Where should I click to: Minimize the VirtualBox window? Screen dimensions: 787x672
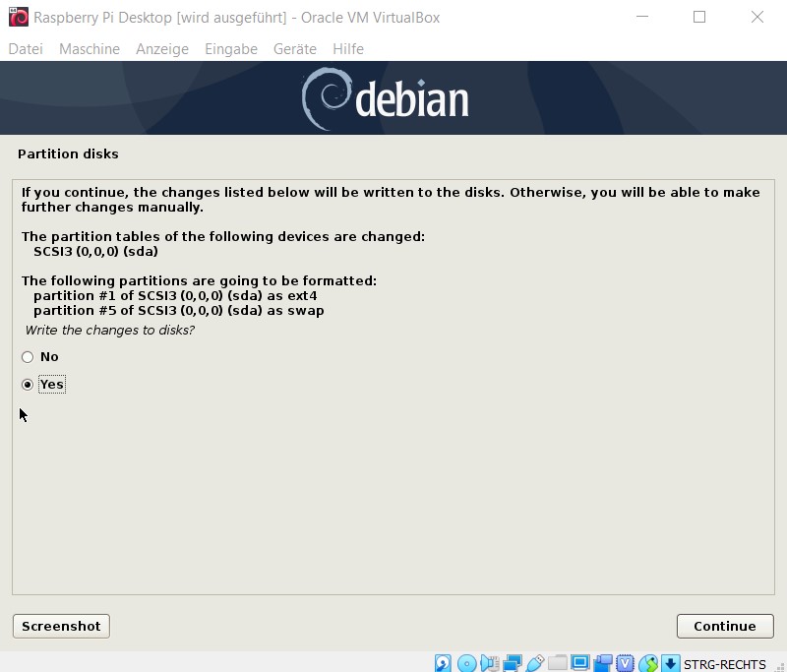[x=642, y=17]
